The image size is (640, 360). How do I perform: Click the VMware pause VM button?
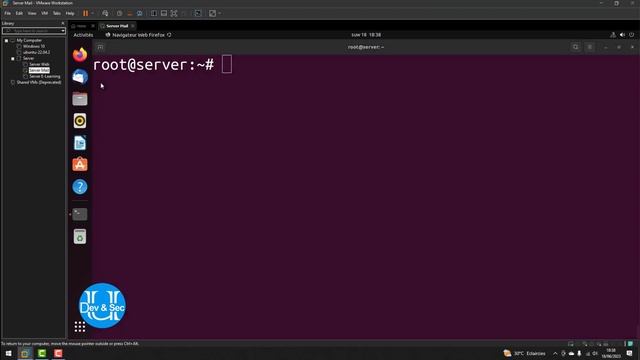[x=85, y=13]
